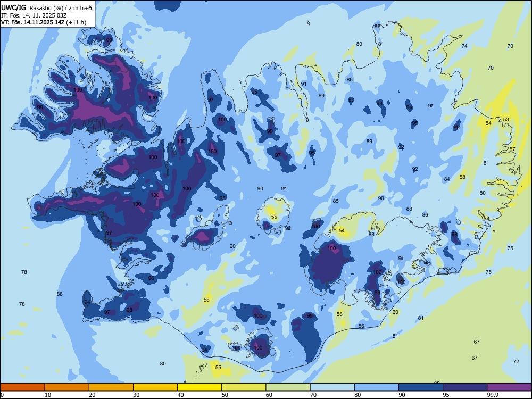Click the humidity value 84 on the map
The height and width of the screenshot is (399, 532).
click(447, 179)
